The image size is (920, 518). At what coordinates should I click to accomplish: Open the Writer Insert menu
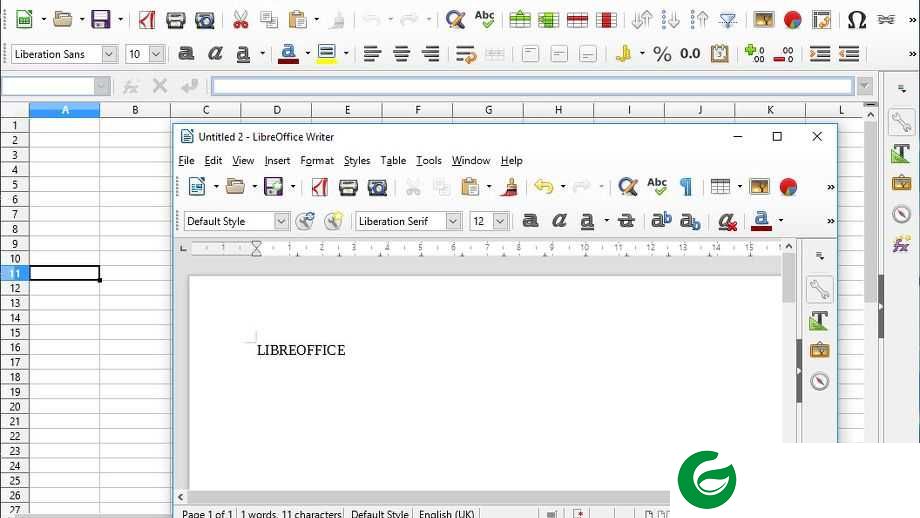[277, 161]
